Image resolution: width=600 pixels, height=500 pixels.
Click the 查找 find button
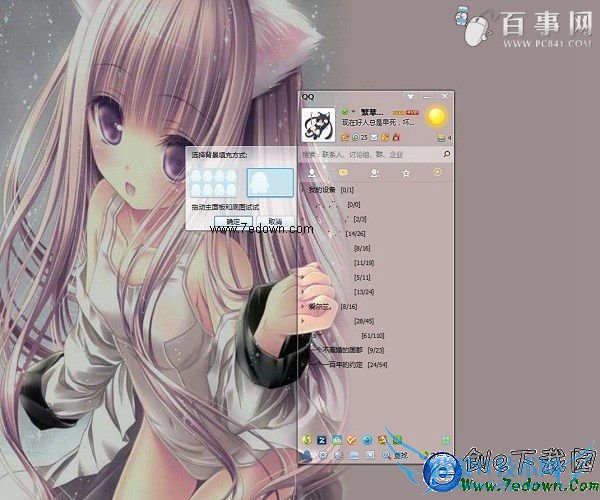point(395,455)
